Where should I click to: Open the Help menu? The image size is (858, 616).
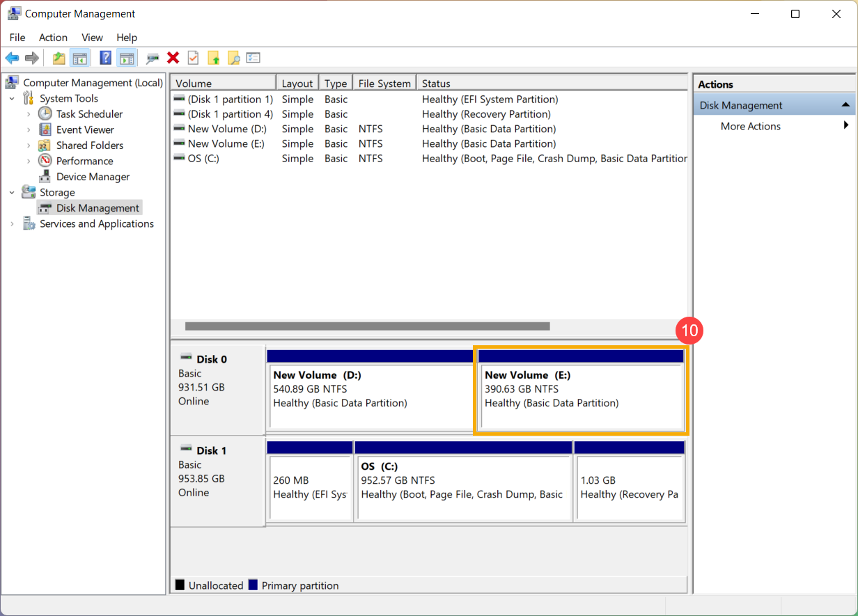coord(127,38)
